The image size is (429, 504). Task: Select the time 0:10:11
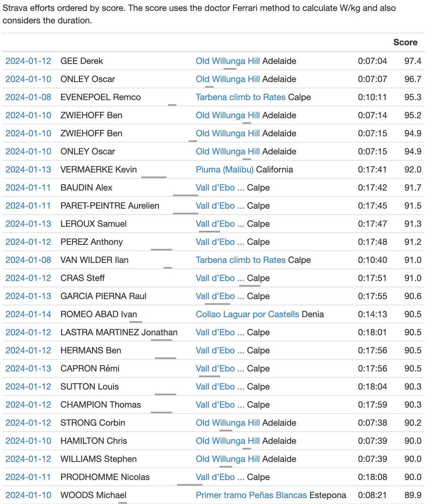click(x=372, y=97)
